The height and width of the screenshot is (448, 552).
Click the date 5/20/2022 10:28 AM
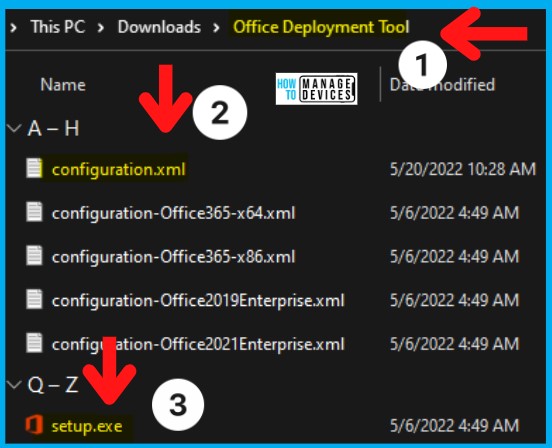463,169
